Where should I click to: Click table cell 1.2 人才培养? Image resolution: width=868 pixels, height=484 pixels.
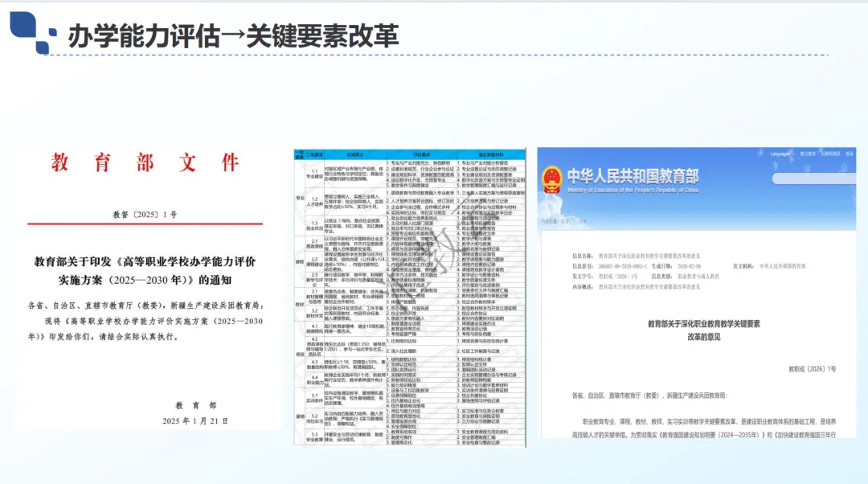(x=314, y=202)
